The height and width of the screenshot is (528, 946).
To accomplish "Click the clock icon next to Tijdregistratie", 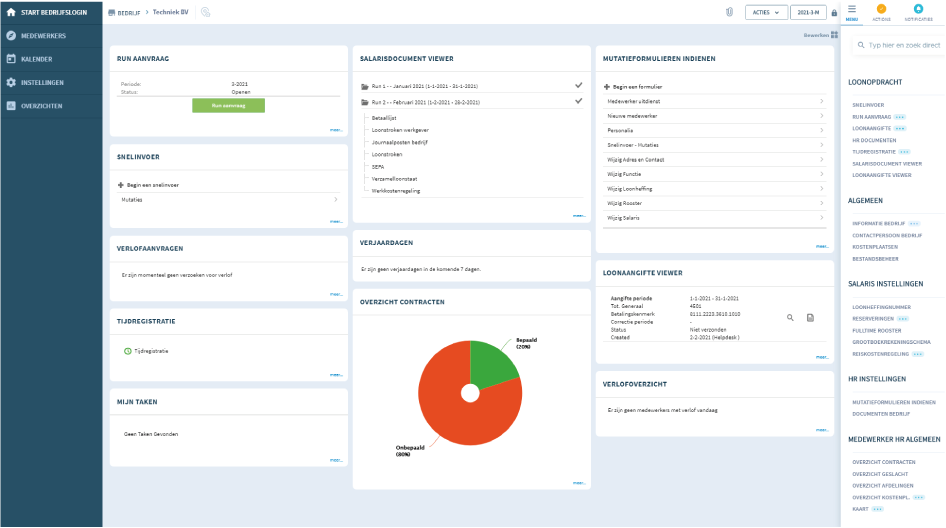I will tap(127, 351).
